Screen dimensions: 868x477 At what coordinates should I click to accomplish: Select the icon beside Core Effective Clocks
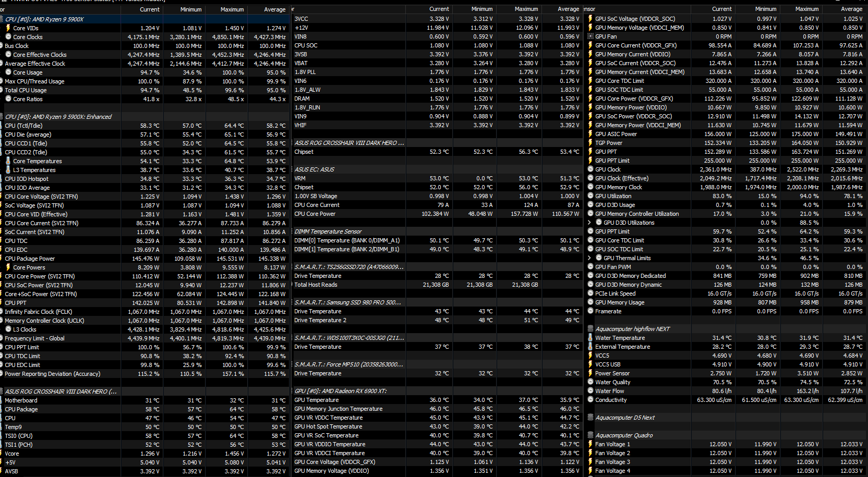coord(8,55)
